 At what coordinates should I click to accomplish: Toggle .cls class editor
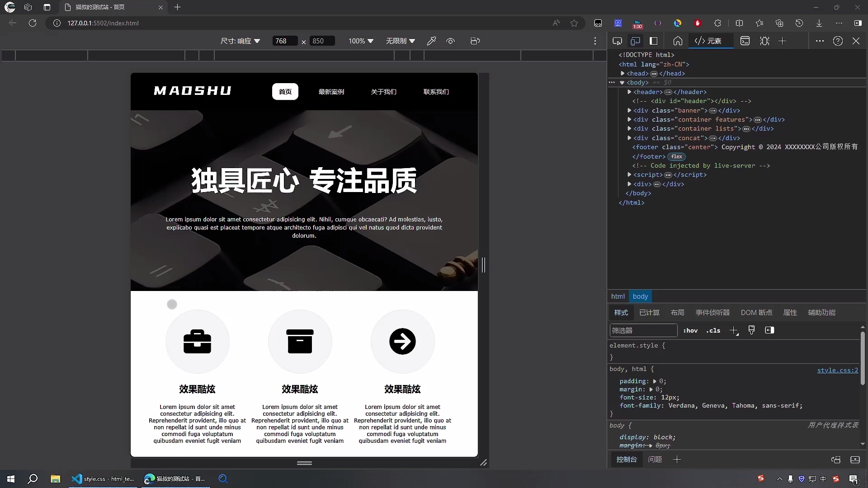pos(713,330)
